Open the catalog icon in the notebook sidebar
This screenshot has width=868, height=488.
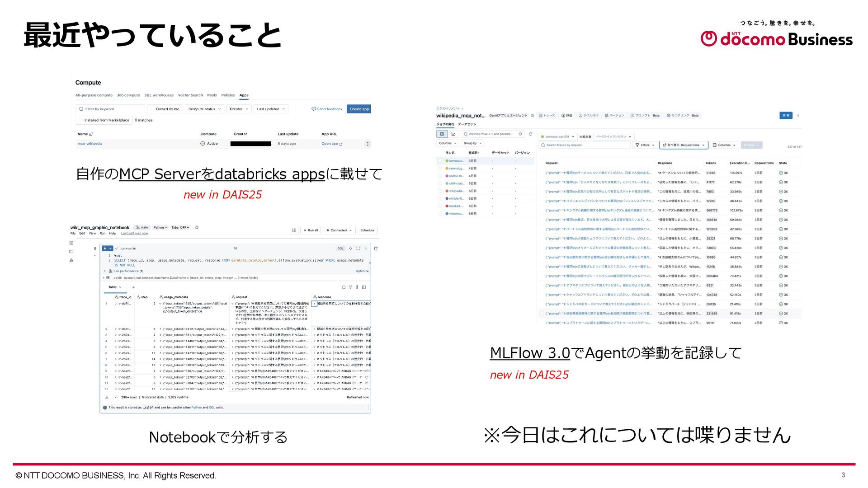[x=71, y=260]
